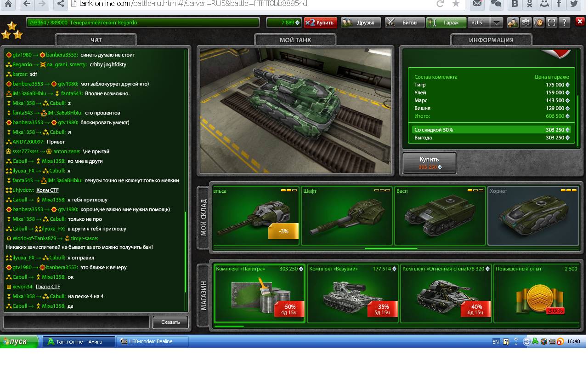Click username xevon34 in chat
This screenshot has height=368, width=588.
point(22,287)
